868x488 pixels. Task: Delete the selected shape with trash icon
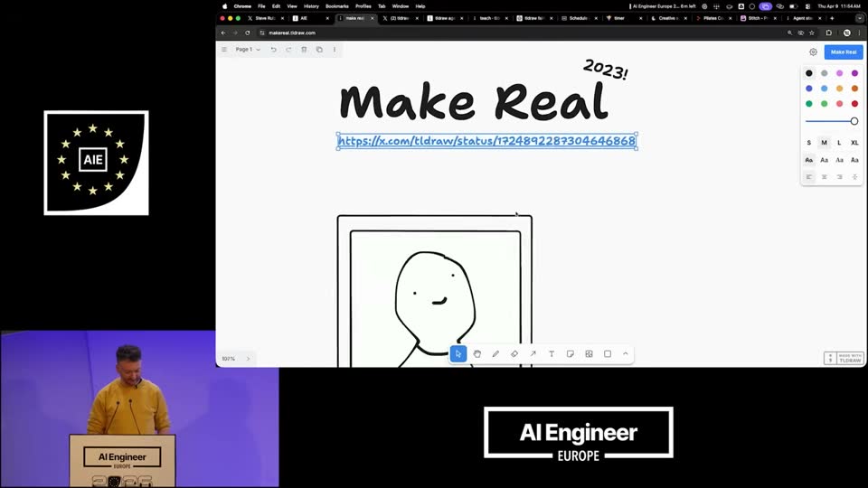(304, 49)
